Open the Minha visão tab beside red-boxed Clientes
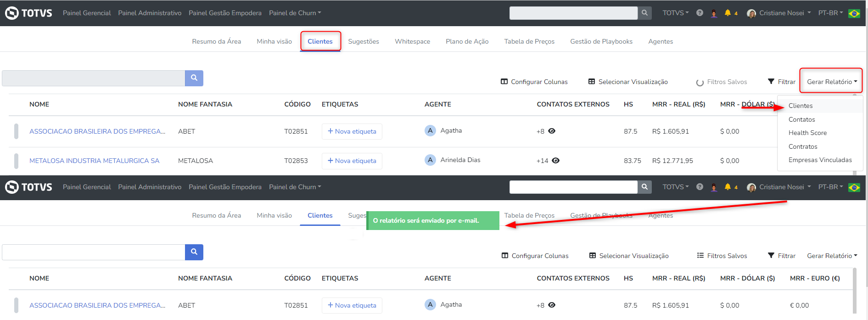The image size is (868, 320). pos(274,41)
